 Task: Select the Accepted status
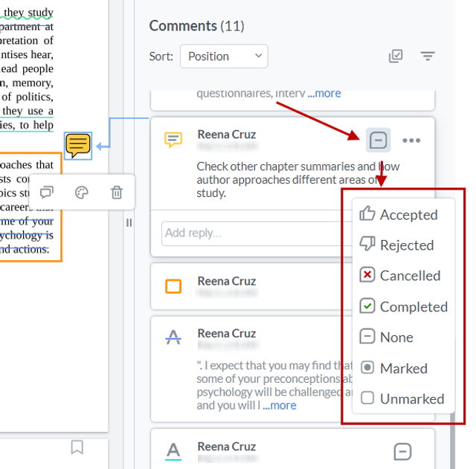point(403,215)
